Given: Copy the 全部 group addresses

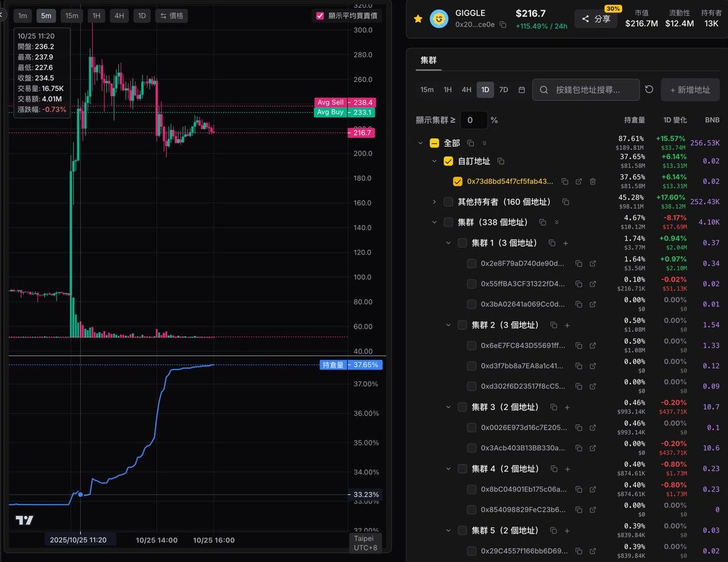Looking at the screenshot, I should tap(471, 143).
